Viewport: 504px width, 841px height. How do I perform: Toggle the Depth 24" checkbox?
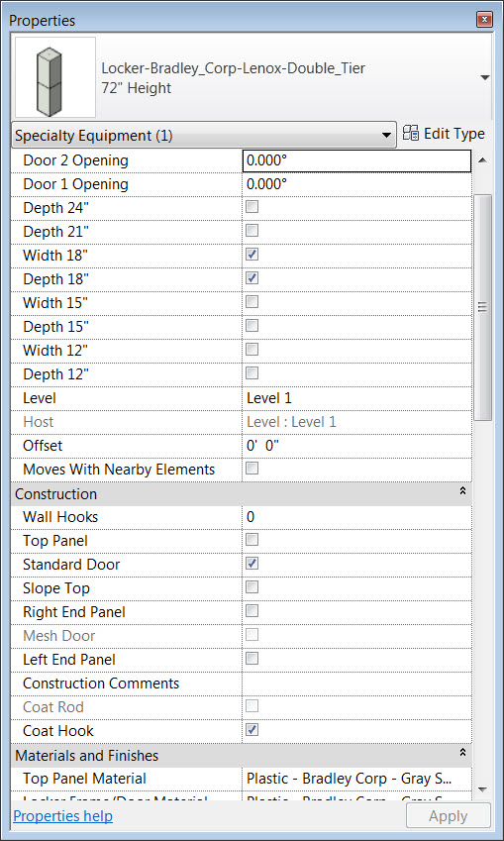click(x=252, y=207)
